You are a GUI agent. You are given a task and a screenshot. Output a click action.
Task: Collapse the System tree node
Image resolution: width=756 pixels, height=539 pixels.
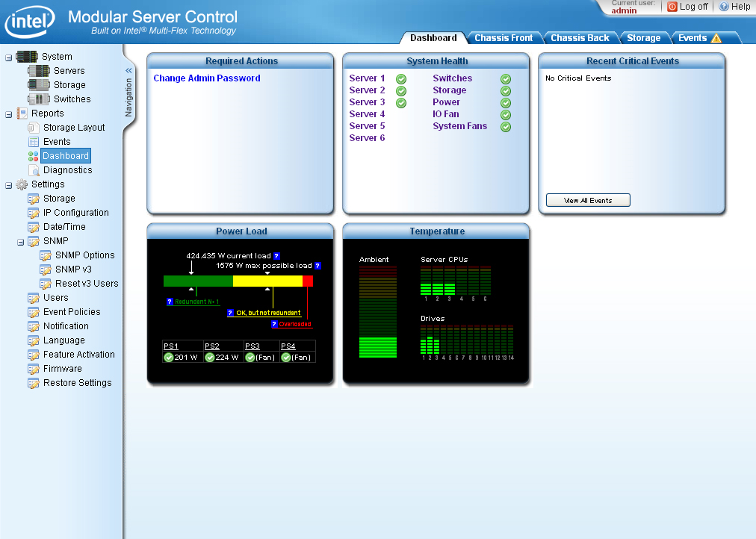coord(9,57)
